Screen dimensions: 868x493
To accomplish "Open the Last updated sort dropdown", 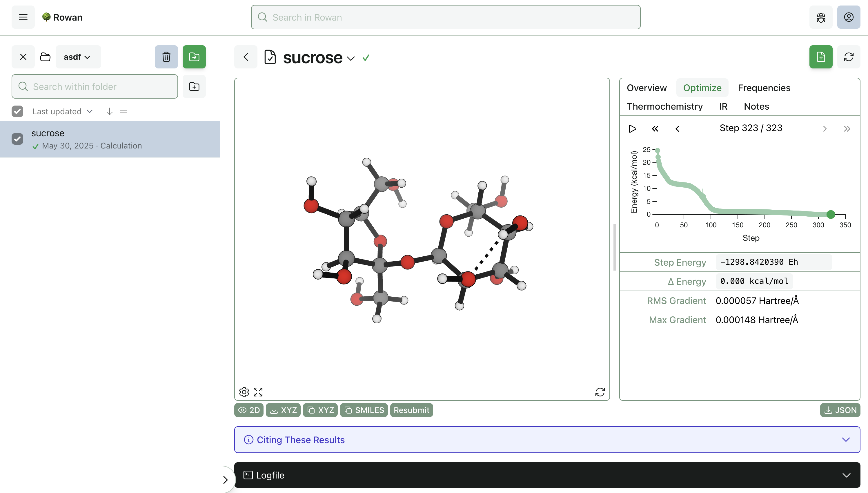I will point(62,111).
